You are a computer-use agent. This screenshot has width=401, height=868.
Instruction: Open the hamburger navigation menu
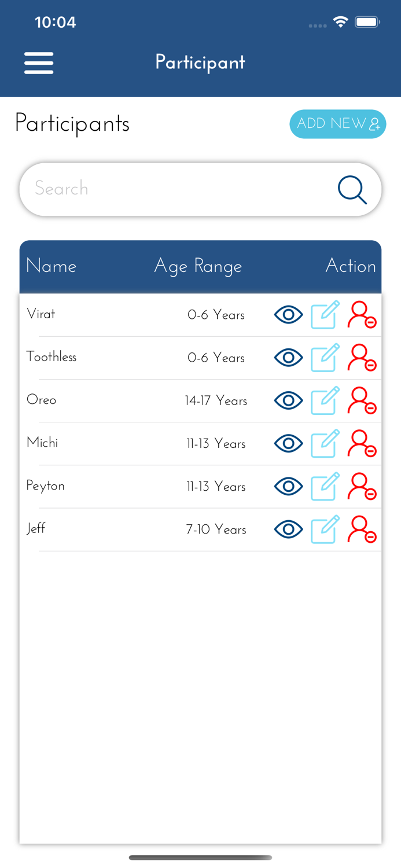[39, 62]
